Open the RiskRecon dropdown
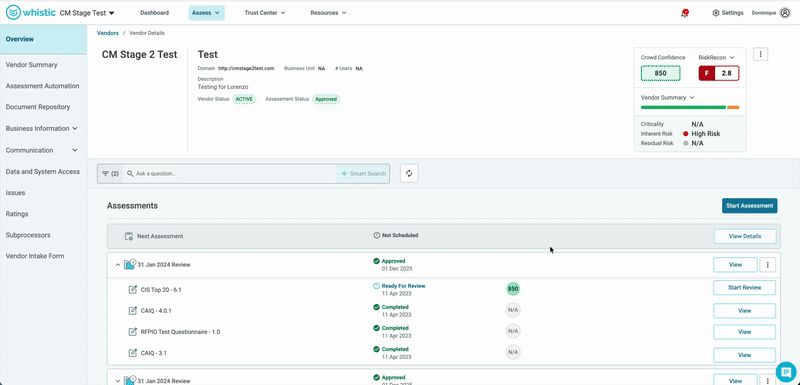 716,58
